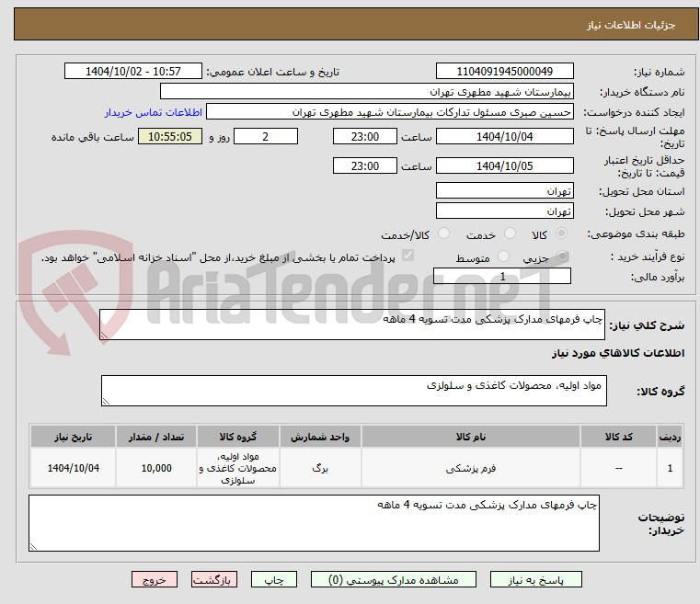700x604 pixels.
Task: Click the announcement date field 1404/10/02 - 10:57
Action: click(x=133, y=71)
